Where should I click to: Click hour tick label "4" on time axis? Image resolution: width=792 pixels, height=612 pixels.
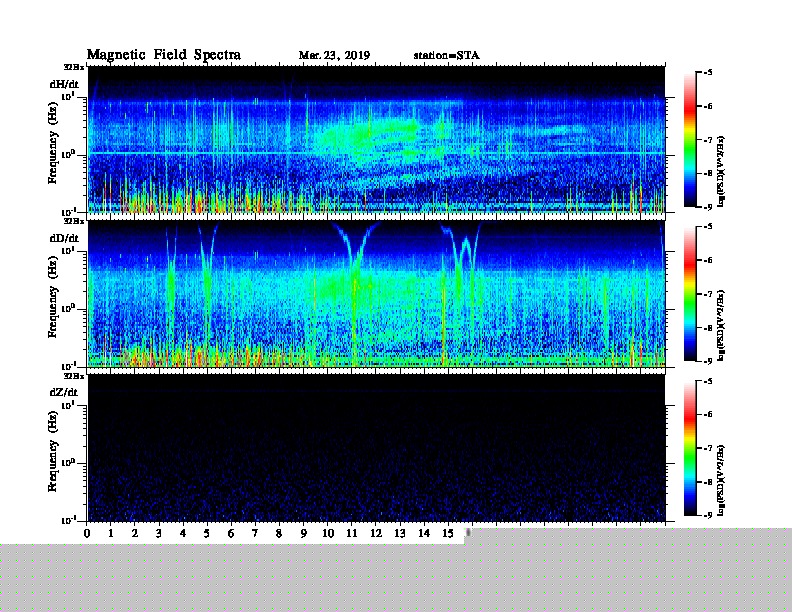[183, 533]
